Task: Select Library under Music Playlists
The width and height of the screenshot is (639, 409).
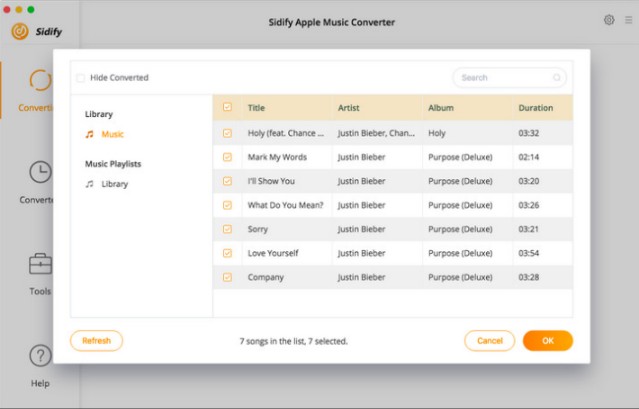Action: coord(114,184)
